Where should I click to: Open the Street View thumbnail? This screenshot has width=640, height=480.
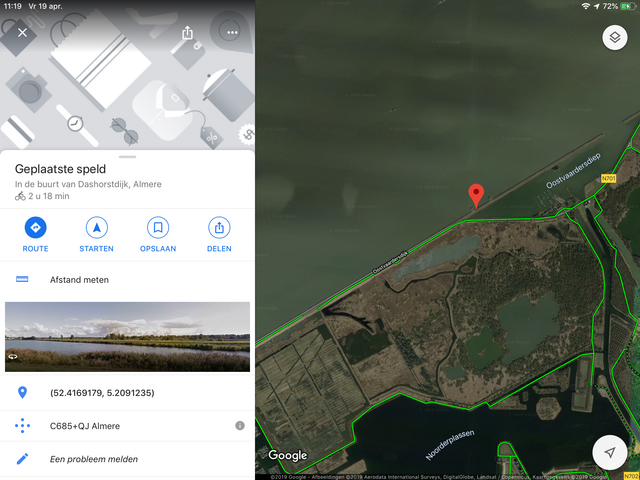coord(127,337)
